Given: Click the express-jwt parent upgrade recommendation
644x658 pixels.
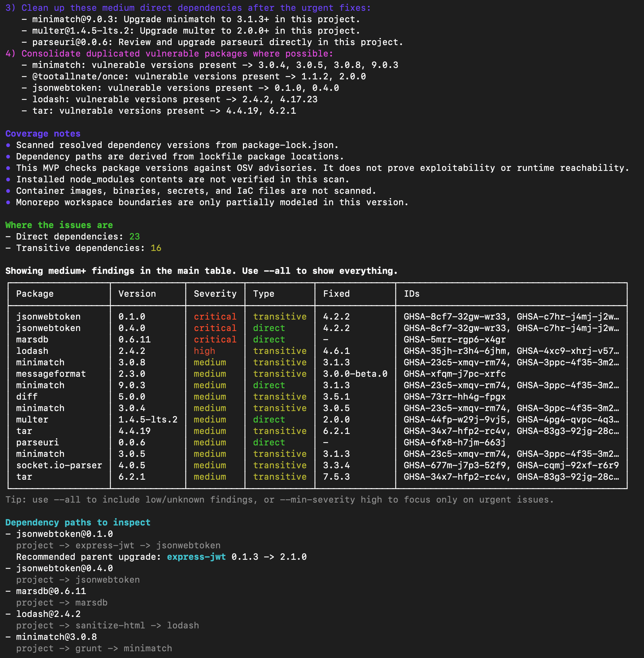Looking at the screenshot, I should point(196,556).
